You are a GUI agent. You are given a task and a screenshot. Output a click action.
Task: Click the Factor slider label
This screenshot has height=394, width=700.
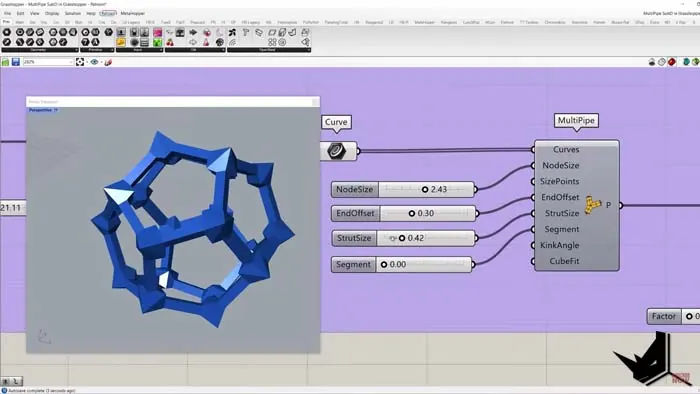click(x=664, y=316)
